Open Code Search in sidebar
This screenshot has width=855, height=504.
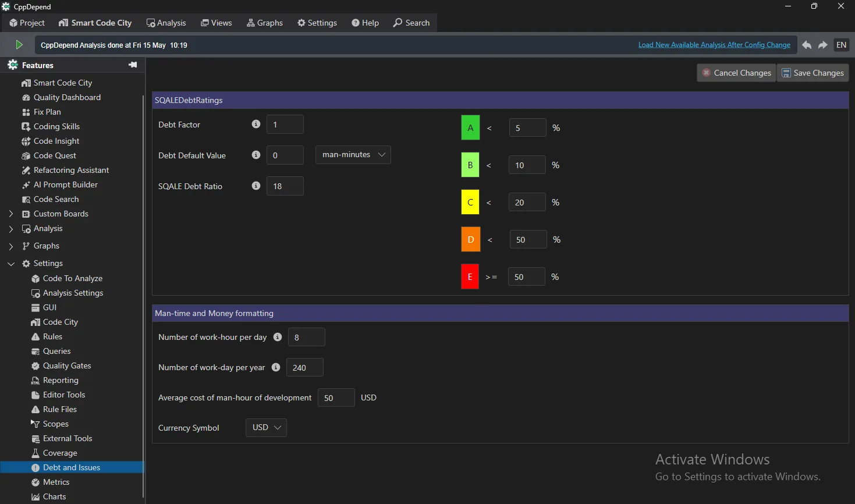pos(50,199)
